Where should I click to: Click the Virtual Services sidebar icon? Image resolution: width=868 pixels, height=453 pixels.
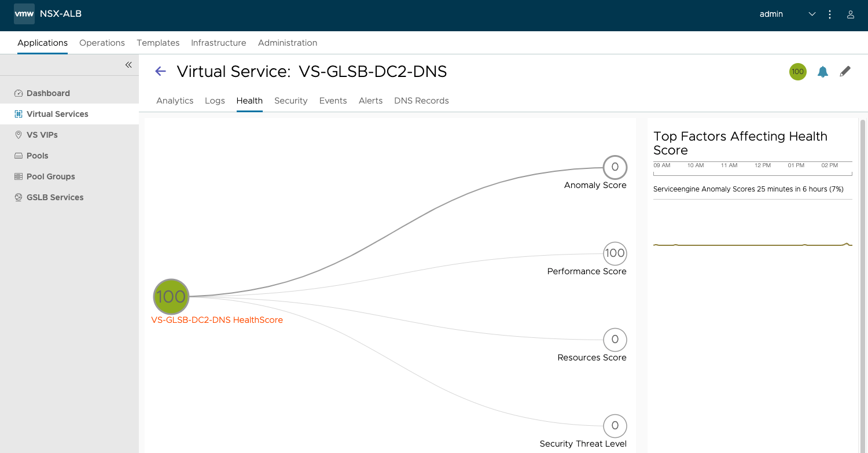pyautogui.click(x=18, y=114)
